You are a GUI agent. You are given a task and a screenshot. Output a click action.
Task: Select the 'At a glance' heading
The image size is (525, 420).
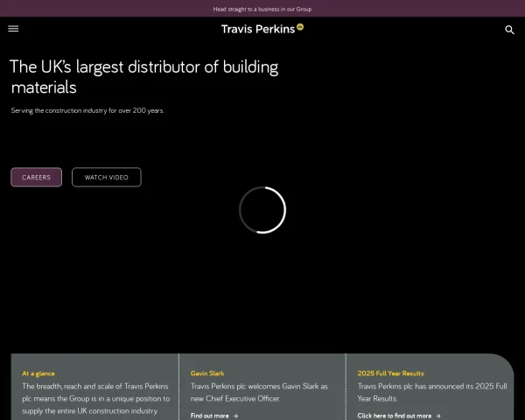point(38,374)
